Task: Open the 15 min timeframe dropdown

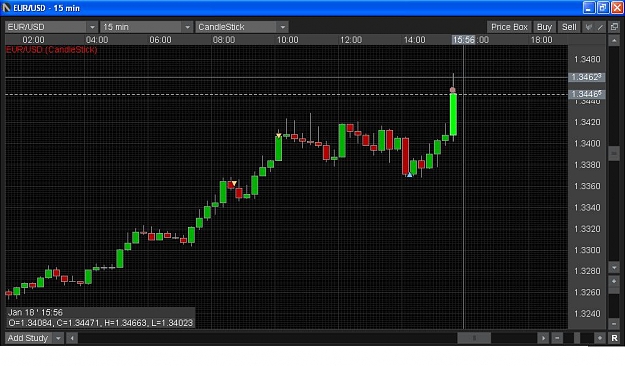Action: coord(146,27)
